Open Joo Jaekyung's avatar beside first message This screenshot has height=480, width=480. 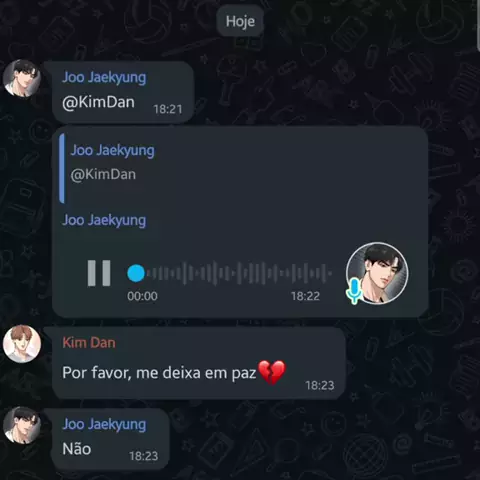(x=22, y=79)
